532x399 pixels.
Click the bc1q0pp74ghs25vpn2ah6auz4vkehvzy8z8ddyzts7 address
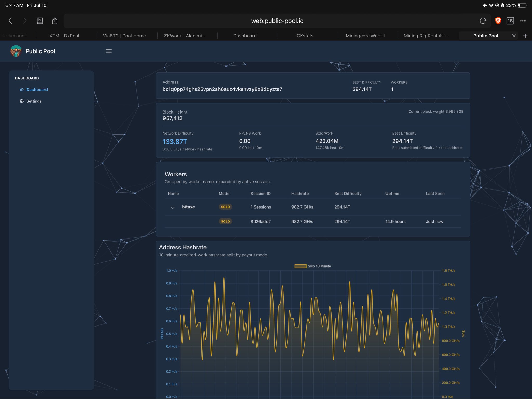[x=222, y=89]
